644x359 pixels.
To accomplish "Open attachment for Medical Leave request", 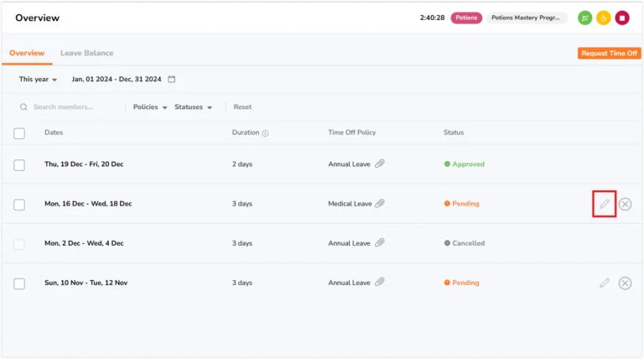I will [x=380, y=203].
